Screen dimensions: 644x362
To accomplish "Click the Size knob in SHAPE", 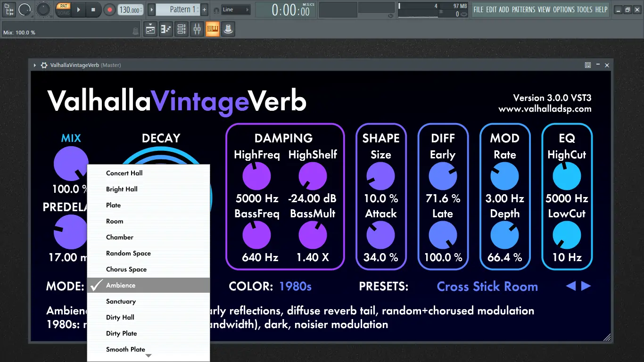I will coord(380,177).
